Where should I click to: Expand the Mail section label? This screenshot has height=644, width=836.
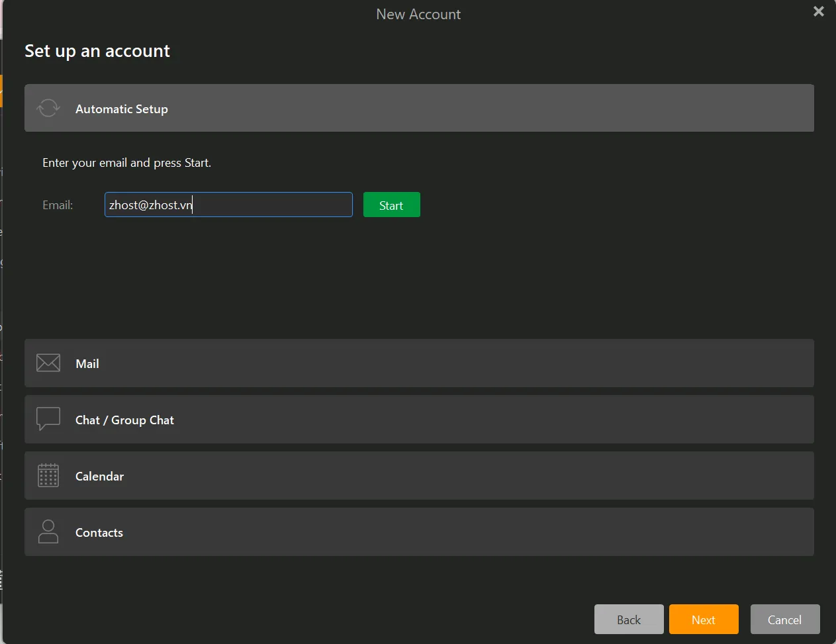87,364
